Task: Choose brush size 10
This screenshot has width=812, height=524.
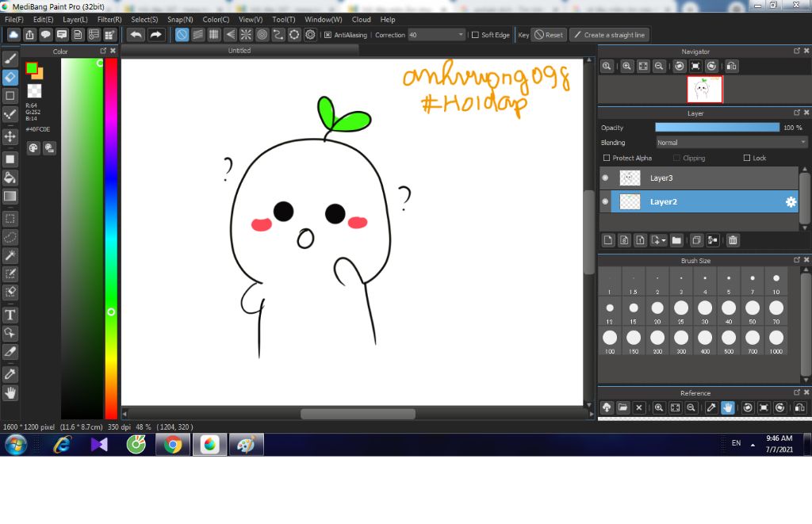Action: (776, 283)
